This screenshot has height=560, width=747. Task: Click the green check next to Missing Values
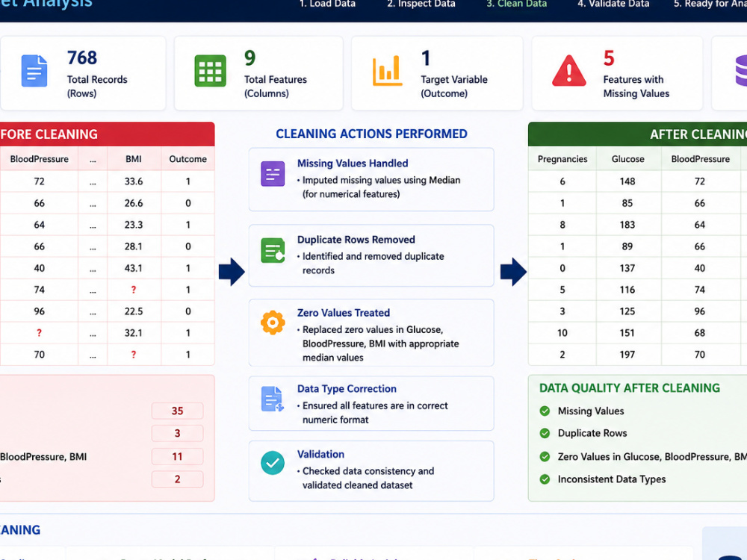(545, 411)
